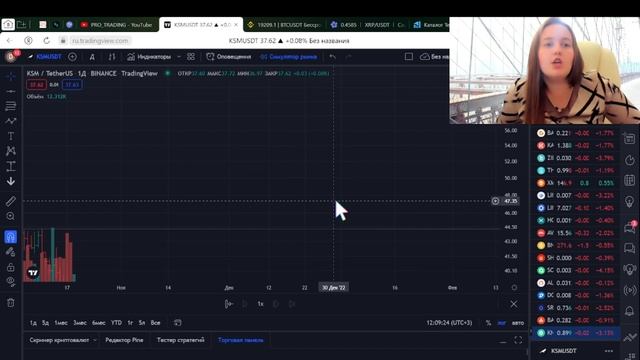The image size is (640, 360).
Task: Open the chats icon with red badge
Action: [x=629, y=227]
